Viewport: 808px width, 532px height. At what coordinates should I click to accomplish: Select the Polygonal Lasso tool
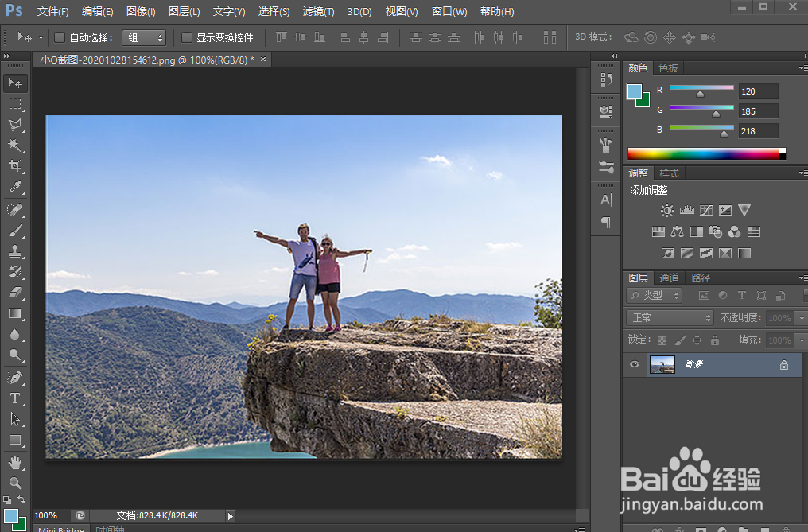15,125
